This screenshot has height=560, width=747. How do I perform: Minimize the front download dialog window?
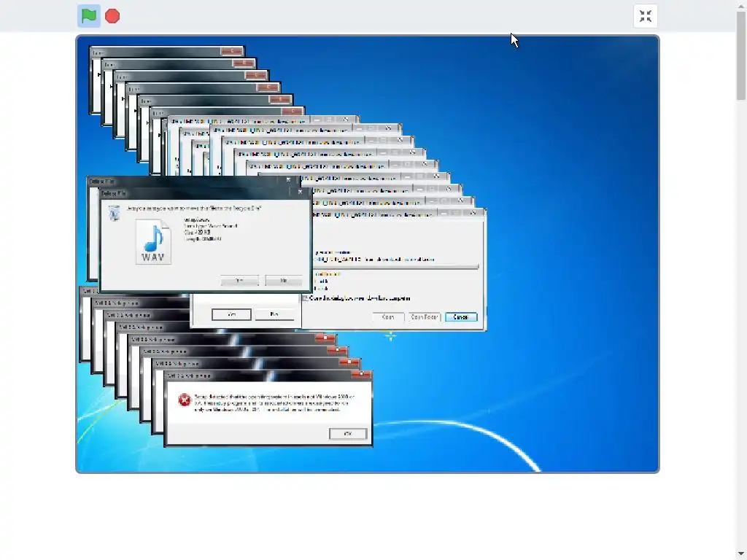point(444,213)
